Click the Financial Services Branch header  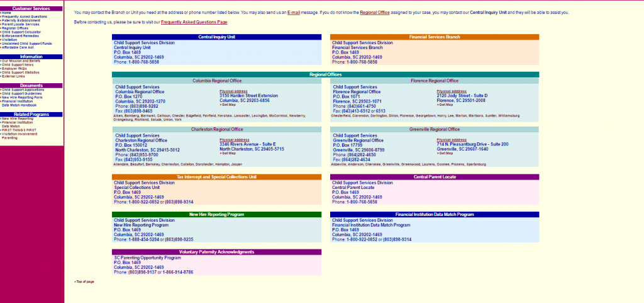point(435,37)
